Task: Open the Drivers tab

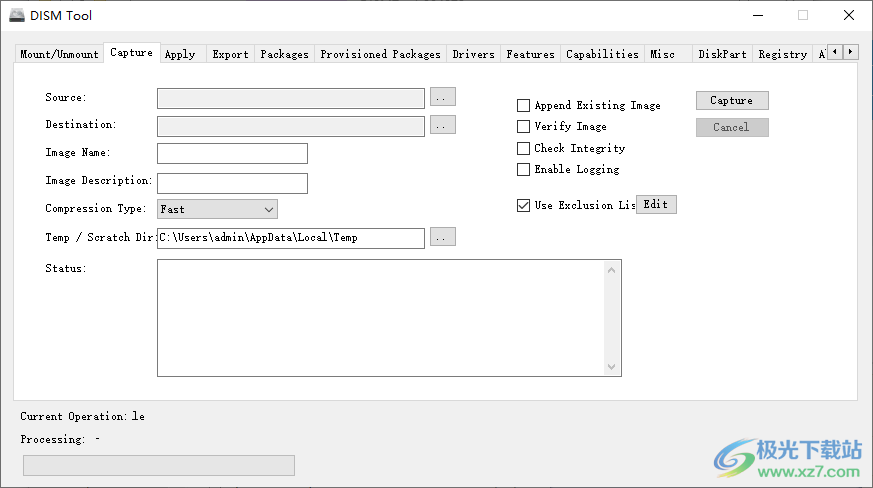Action: 473,54
